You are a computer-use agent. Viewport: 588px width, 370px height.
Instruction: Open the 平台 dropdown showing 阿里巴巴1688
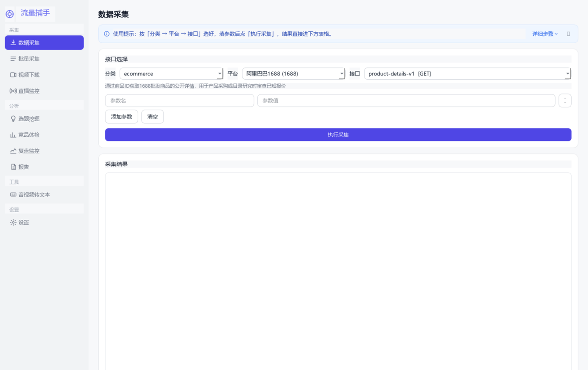pyautogui.click(x=294, y=74)
